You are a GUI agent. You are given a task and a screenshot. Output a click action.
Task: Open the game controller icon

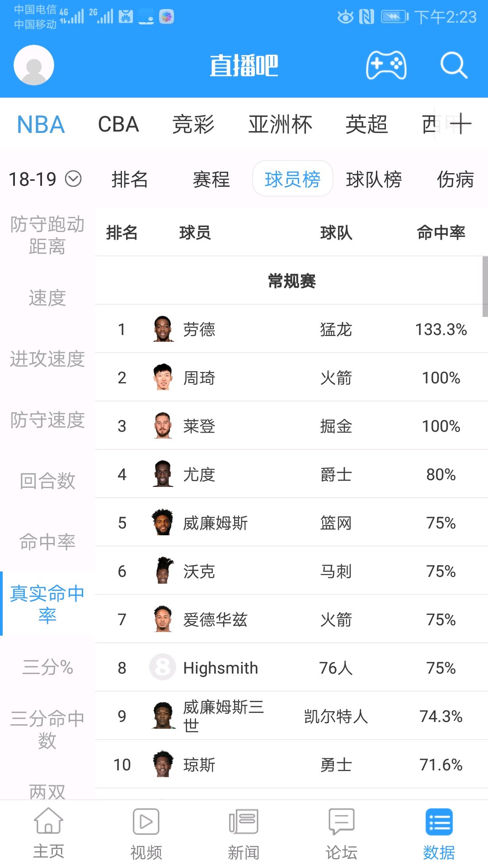point(386,65)
